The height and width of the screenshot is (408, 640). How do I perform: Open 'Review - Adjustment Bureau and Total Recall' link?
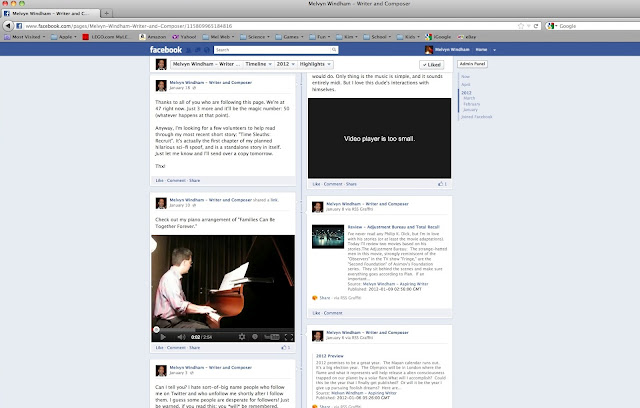[393, 227]
